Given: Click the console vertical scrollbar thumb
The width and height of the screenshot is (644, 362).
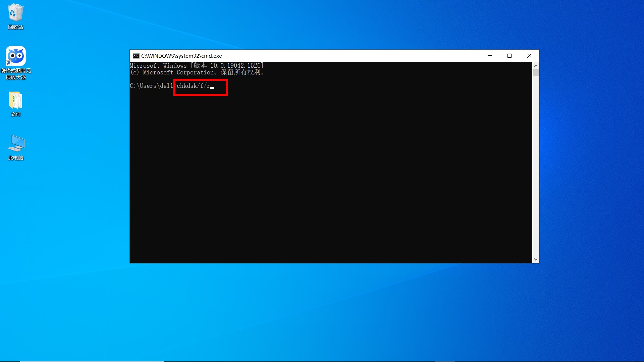Looking at the screenshot, I should tap(536, 73).
